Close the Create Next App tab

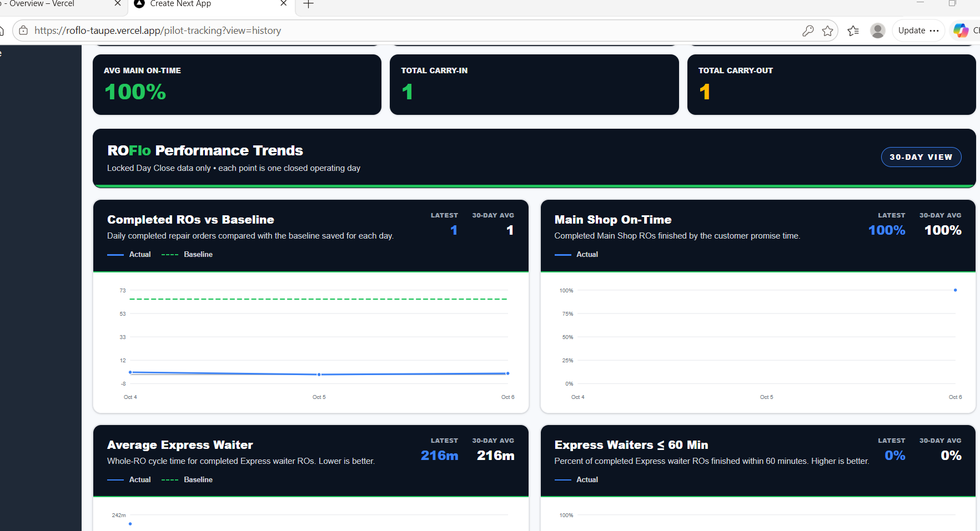point(283,3)
